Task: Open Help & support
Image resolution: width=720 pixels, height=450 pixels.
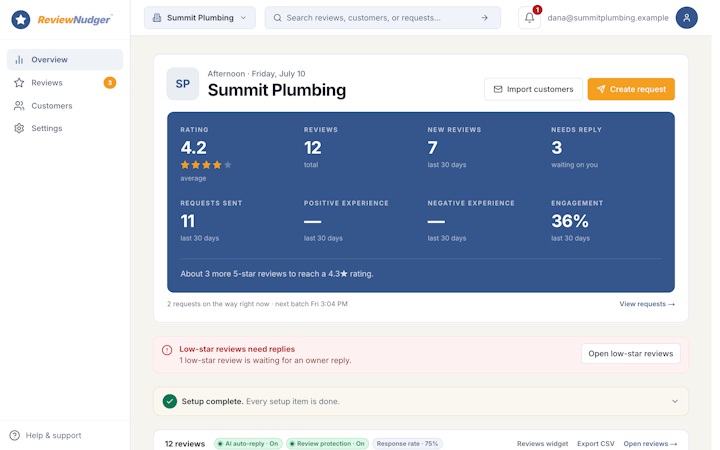Action: [x=46, y=435]
